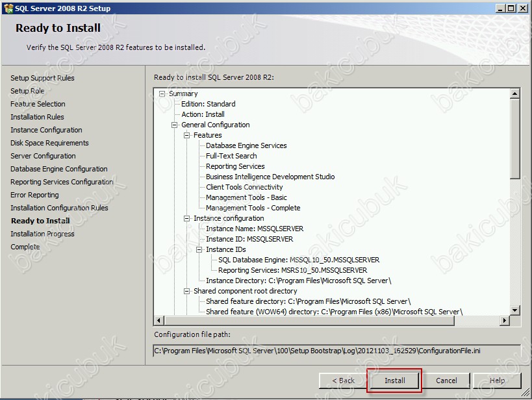Select the Installation Progress step
This screenshot has height=400, width=532.
42,234
